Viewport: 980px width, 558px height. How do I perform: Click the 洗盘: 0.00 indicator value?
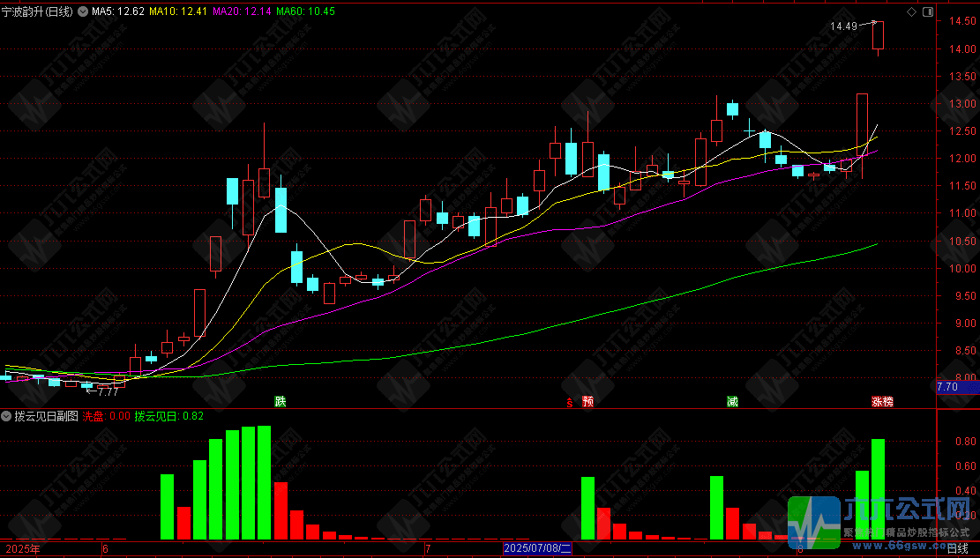click(107, 415)
